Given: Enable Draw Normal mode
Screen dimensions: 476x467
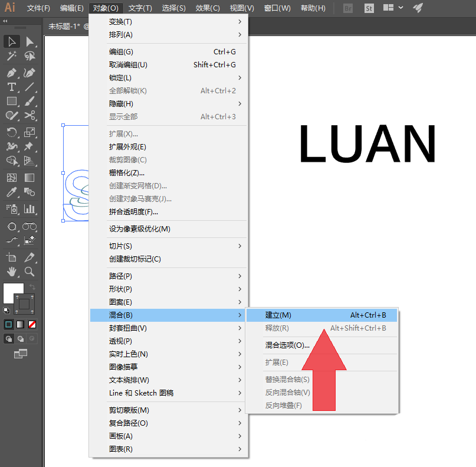Looking at the screenshot, I should click(x=9, y=338).
